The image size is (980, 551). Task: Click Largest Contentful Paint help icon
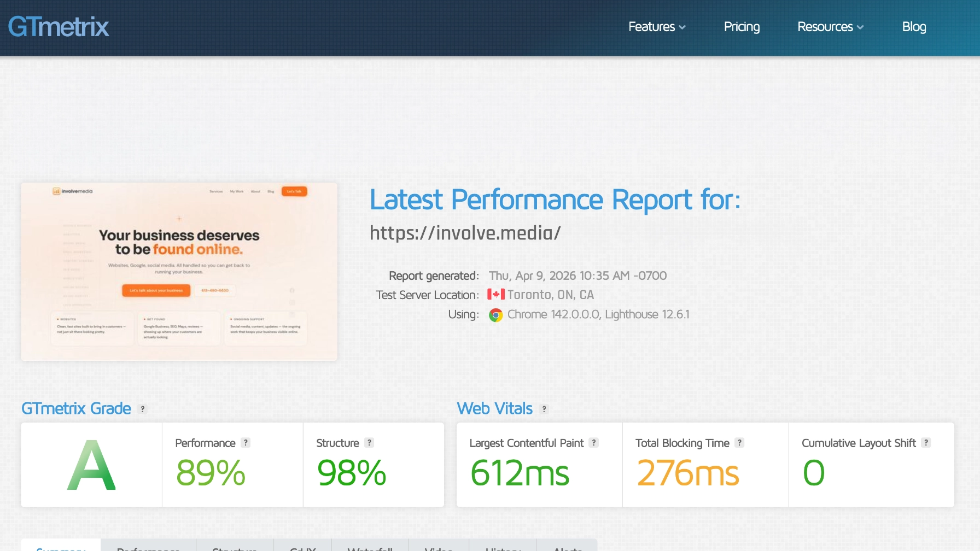pyautogui.click(x=594, y=443)
